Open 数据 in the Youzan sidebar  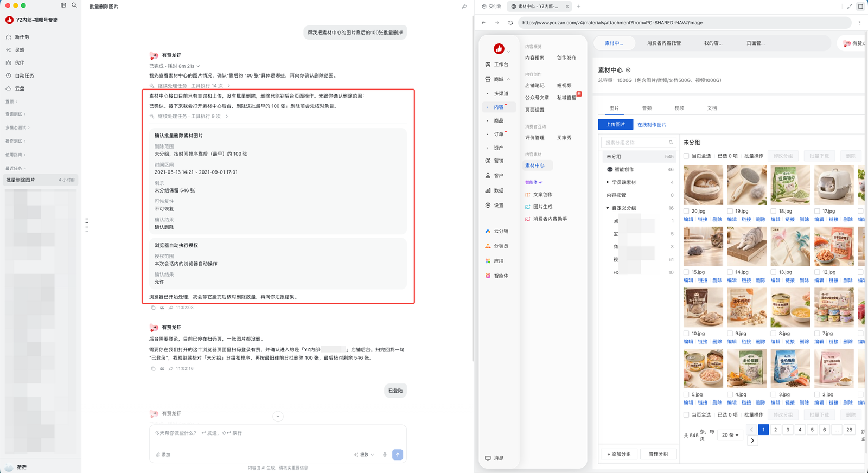[495, 190]
